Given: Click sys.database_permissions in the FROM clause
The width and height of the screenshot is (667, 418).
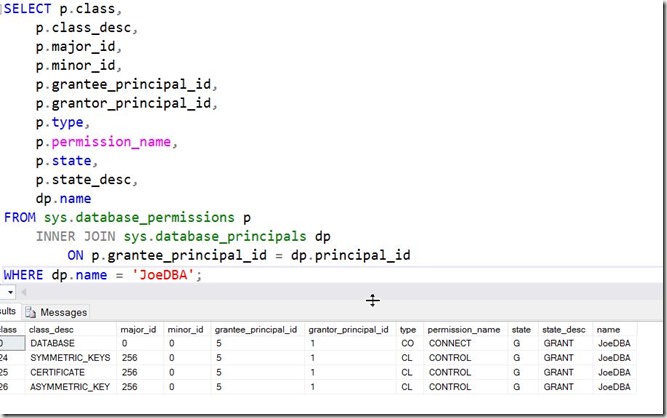Looking at the screenshot, I should tap(139, 217).
